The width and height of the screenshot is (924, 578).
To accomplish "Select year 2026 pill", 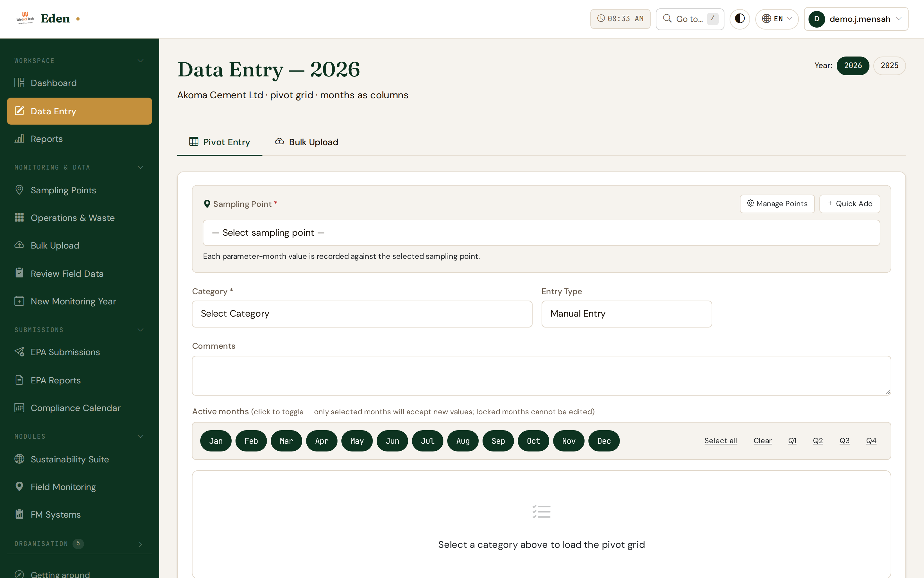I will [852, 66].
